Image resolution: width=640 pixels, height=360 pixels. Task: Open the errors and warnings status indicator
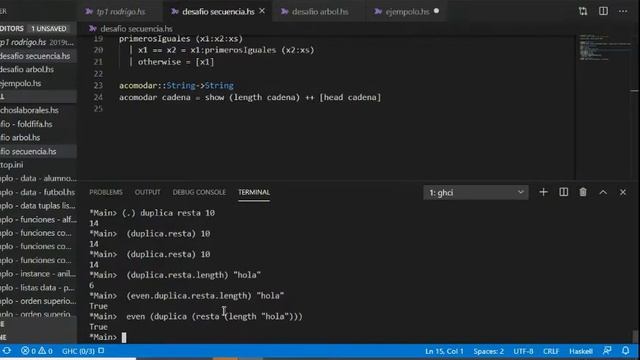[x=37, y=351]
